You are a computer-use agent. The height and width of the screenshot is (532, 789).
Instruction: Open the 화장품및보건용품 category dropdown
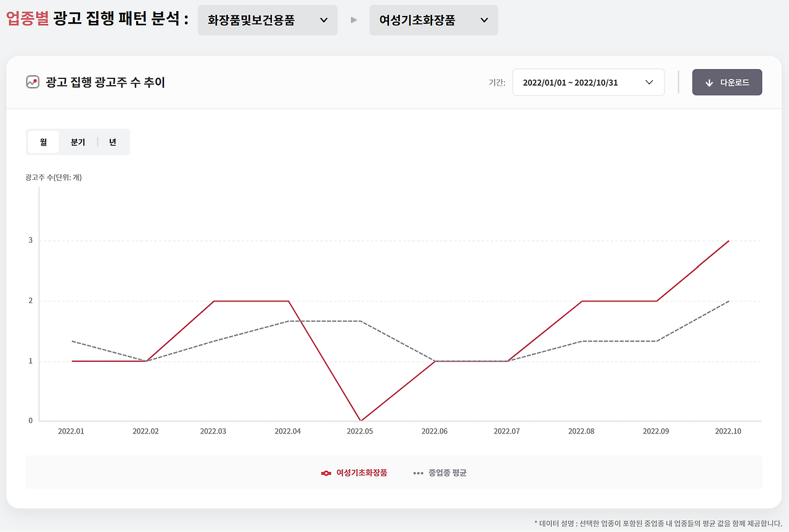pos(268,20)
